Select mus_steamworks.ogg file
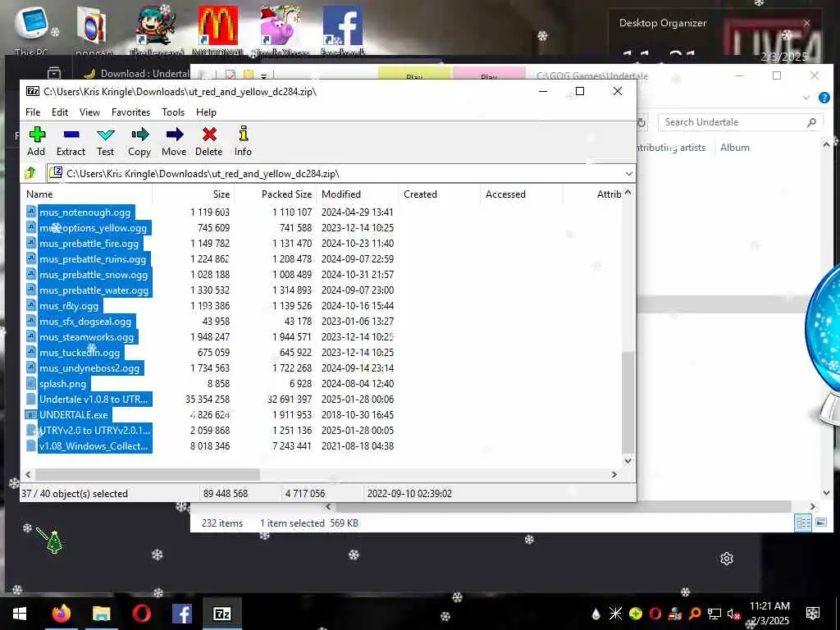Image resolution: width=840 pixels, height=630 pixels. (86, 337)
